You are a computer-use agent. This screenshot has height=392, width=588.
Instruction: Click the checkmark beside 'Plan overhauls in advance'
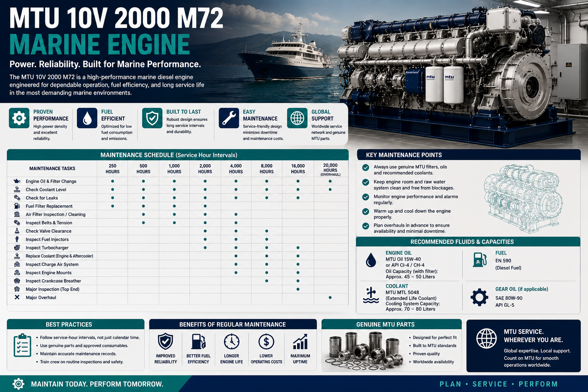pos(366,226)
